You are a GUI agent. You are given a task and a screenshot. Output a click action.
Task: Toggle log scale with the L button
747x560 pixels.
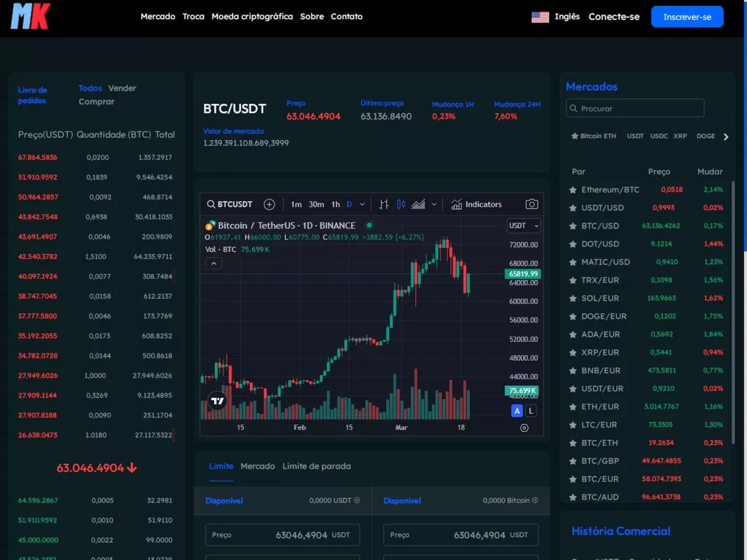point(531,411)
